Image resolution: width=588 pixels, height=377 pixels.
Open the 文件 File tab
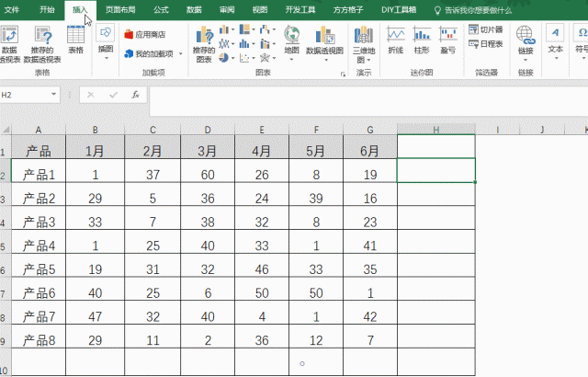(x=12, y=10)
